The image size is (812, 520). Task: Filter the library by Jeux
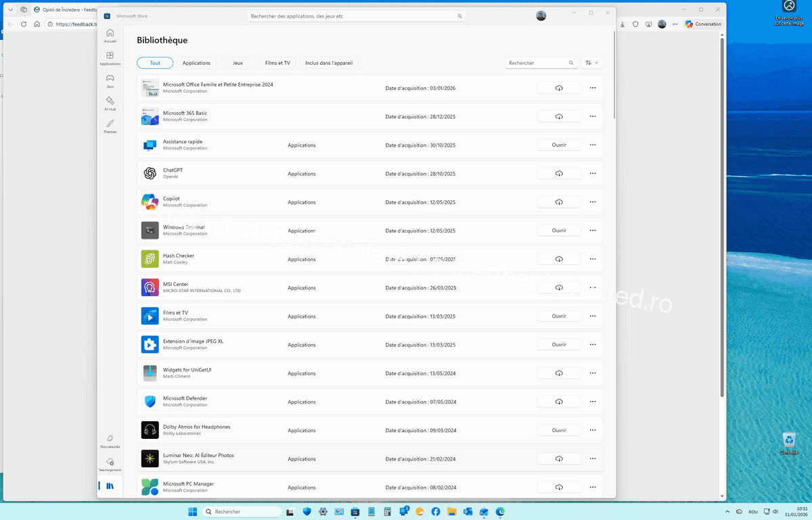coord(238,63)
